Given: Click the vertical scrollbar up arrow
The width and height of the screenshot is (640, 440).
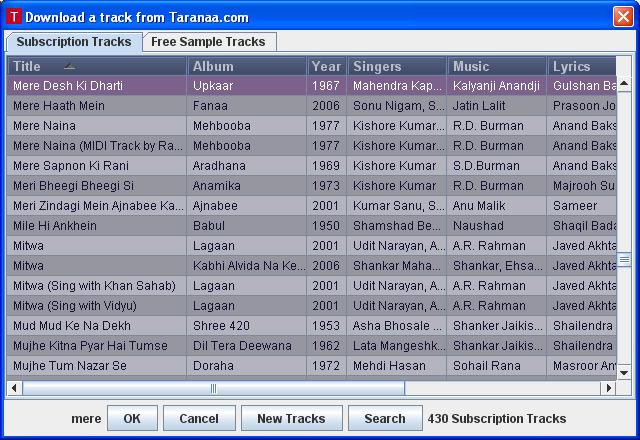Looking at the screenshot, I should (x=624, y=66).
